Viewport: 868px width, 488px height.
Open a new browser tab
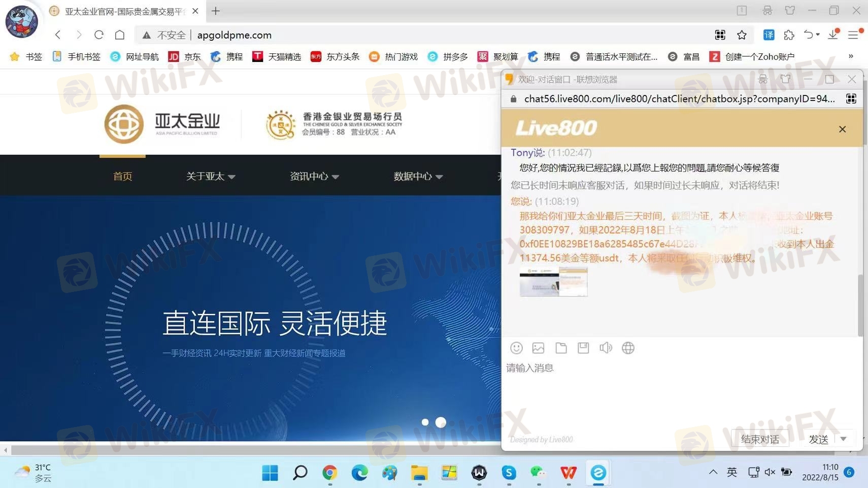tap(216, 11)
